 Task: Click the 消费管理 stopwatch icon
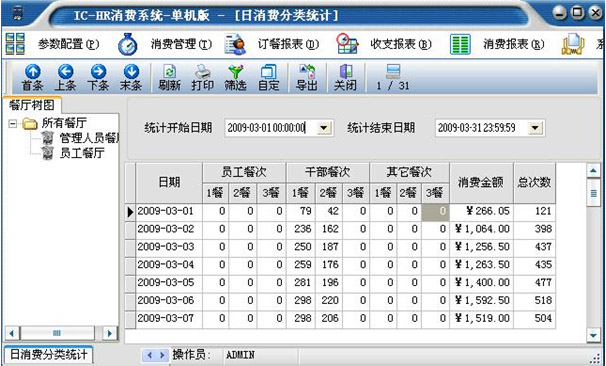pos(128,44)
